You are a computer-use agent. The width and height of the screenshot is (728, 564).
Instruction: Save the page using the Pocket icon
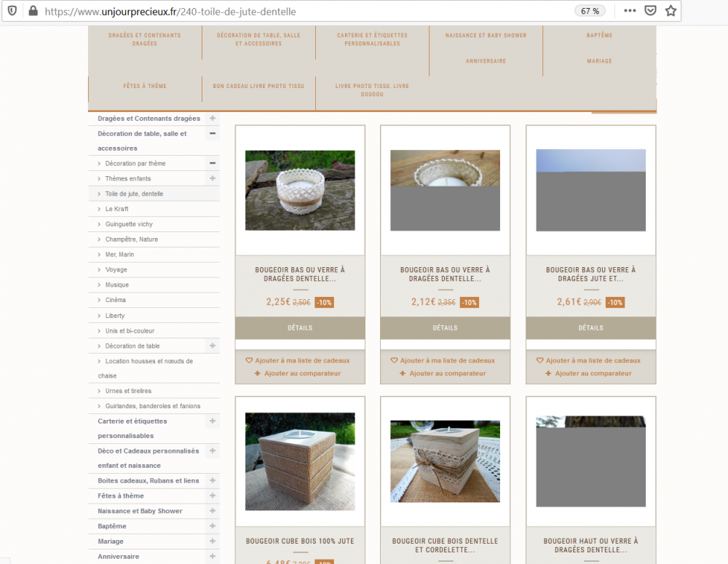tap(650, 11)
